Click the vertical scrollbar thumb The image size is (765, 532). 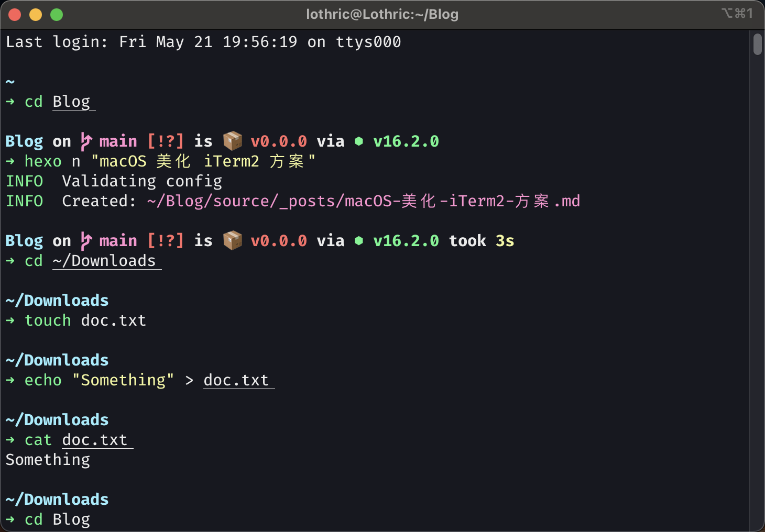pyautogui.click(x=758, y=44)
